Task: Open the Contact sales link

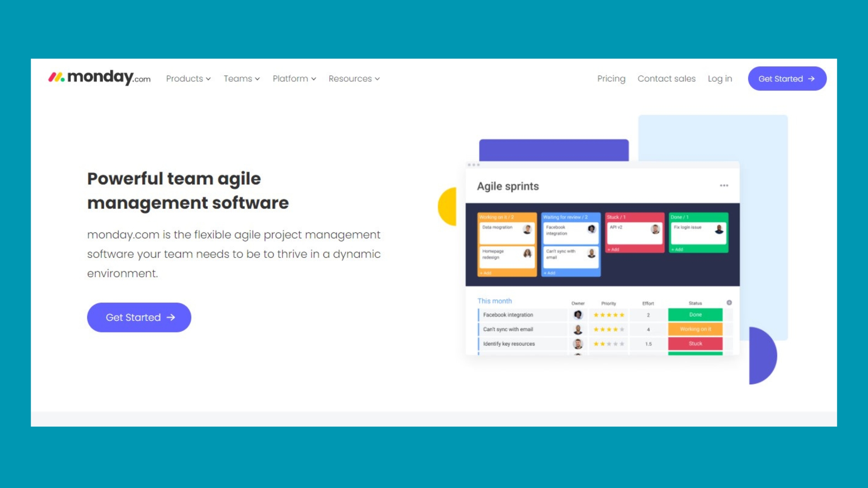Action: pos(666,79)
